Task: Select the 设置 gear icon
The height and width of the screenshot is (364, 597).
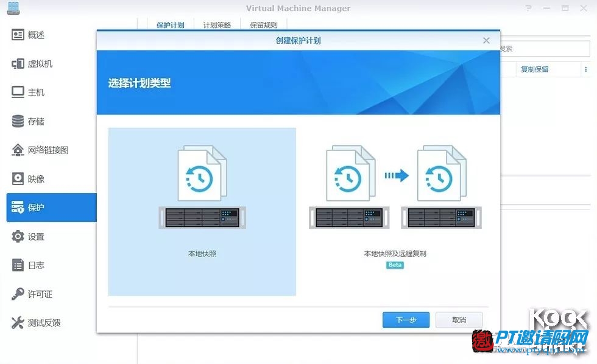Action: 18,236
